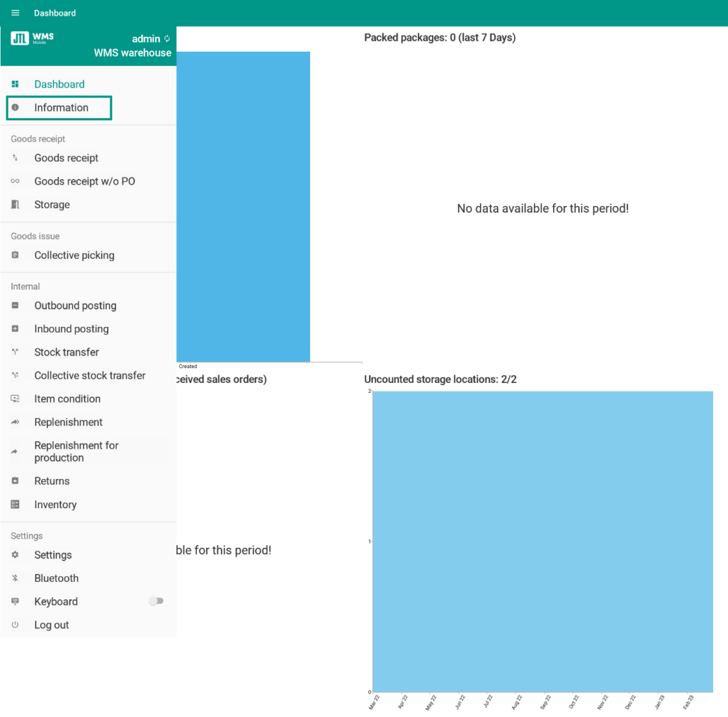Open Inventory from the sidebar
The height and width of the screenshot is (717, 728).
coord(55,505)
